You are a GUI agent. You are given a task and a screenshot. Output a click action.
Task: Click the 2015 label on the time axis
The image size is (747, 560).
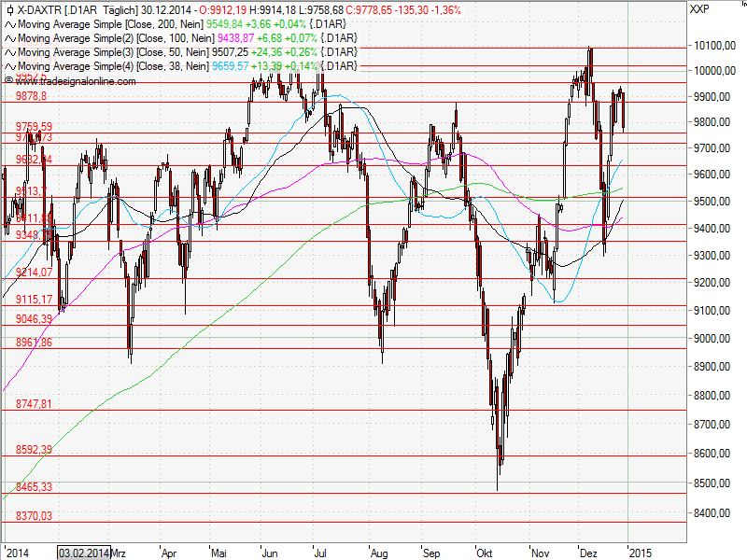[641, 553]
